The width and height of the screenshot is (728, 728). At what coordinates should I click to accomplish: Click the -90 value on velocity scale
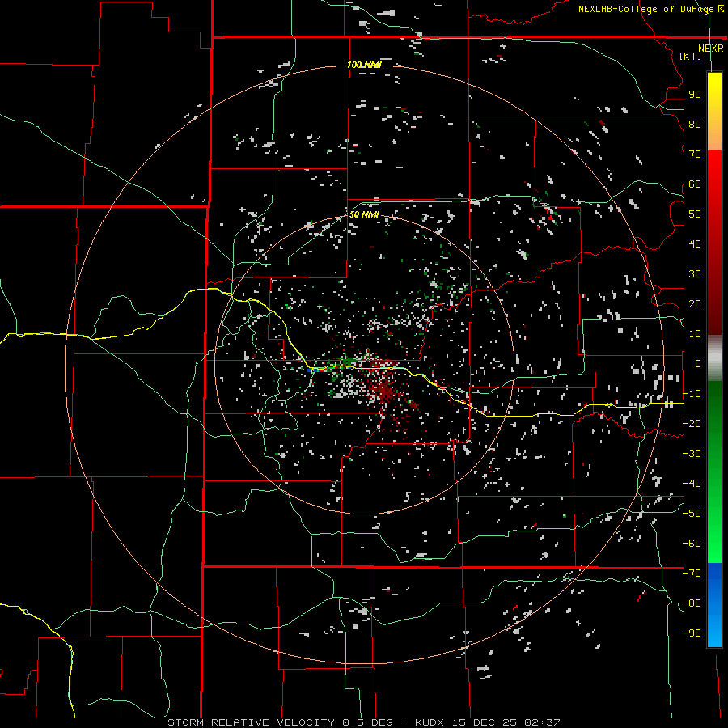pyautogui.click(x=692, y=633)
